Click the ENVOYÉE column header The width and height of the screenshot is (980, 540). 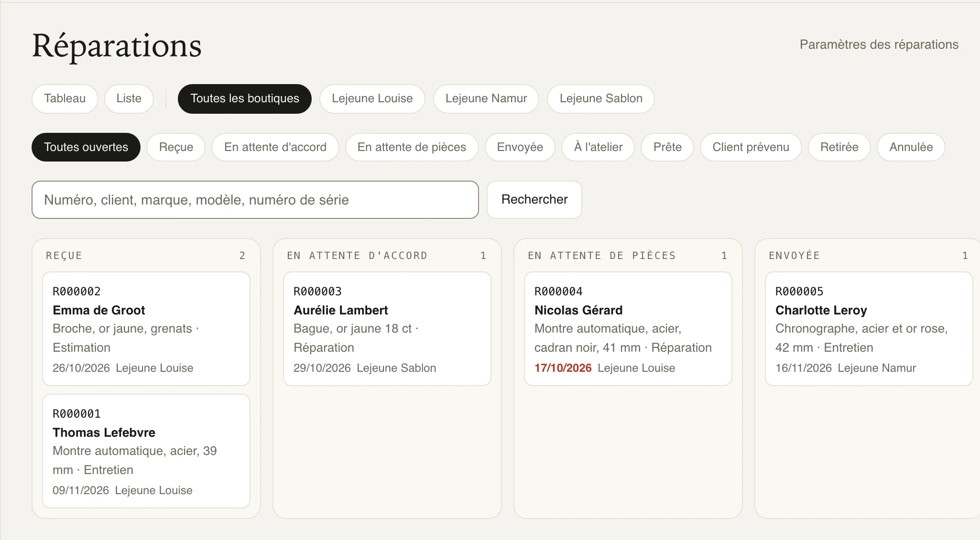click(795, 256)
